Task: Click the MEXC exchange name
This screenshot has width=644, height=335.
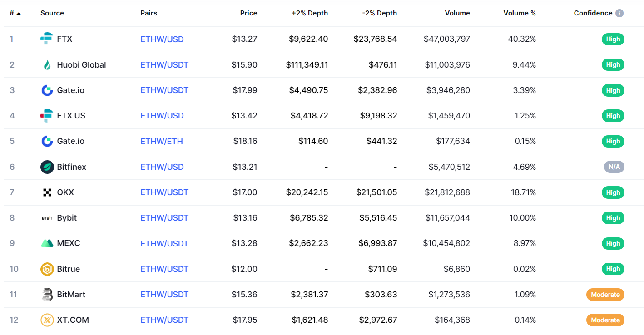Action: pos(68,243)
